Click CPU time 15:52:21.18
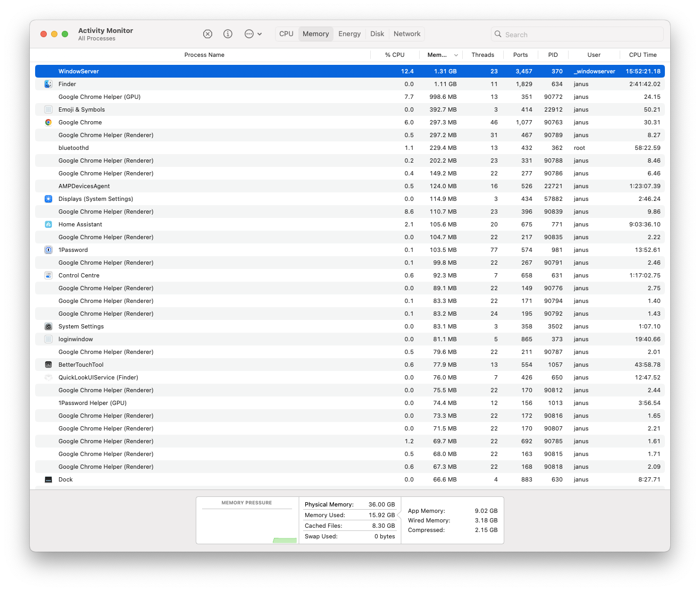 (643, 71)
